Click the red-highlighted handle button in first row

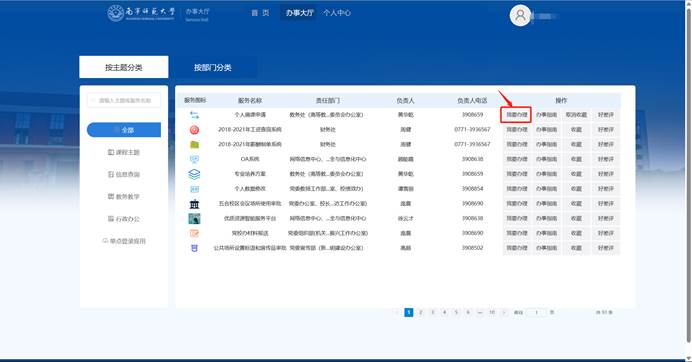516,115
